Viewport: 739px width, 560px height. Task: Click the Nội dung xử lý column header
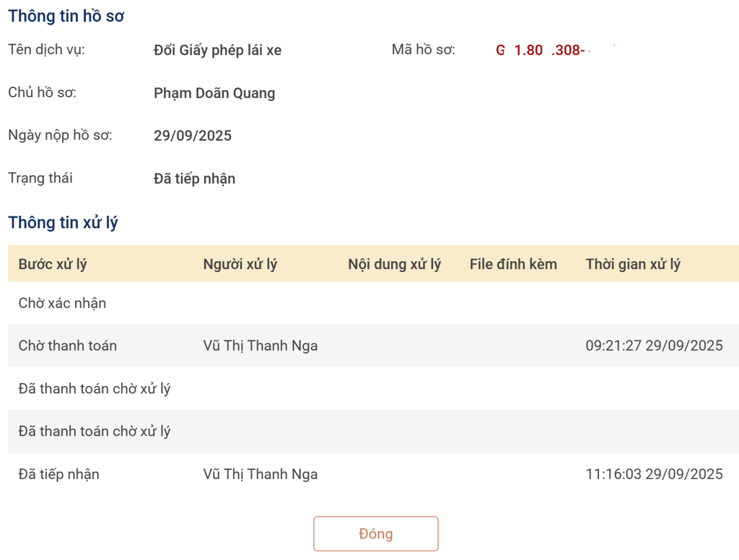[394, 264]
